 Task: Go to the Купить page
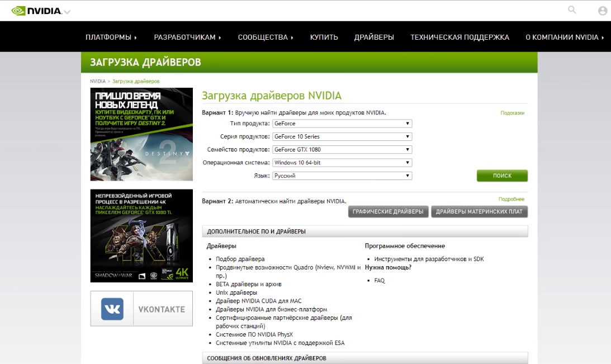pos(324,37)
